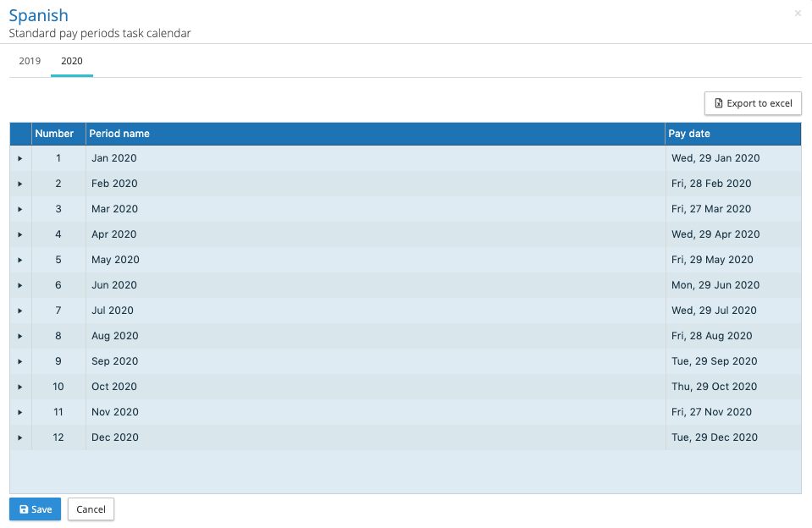Select the Nov 2020 pay date cell
This screenshot has width=812, height=528.
coord(711,412)
